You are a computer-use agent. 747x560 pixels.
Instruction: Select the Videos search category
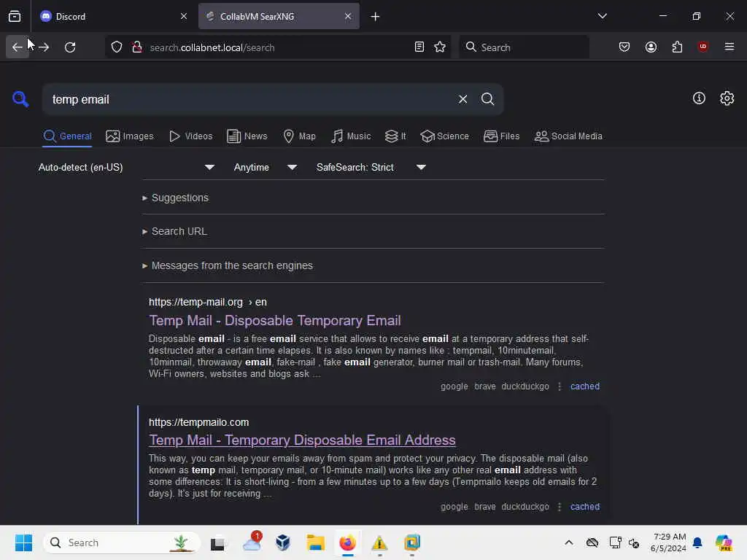click(x=190, y=136)
